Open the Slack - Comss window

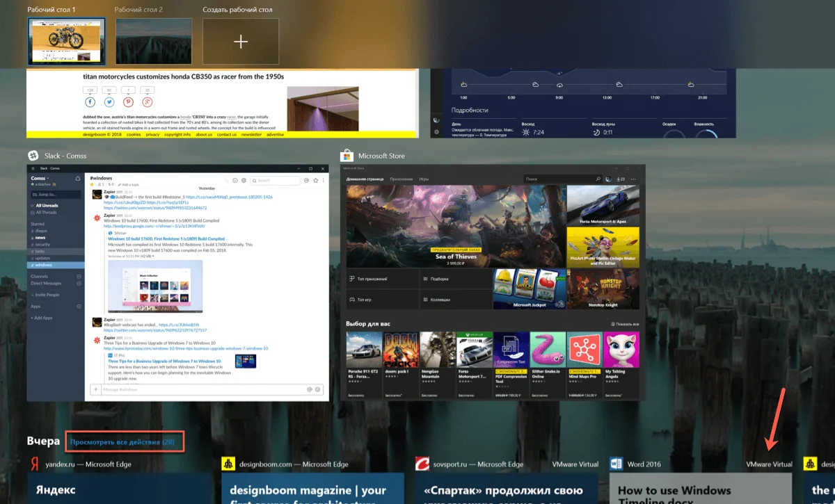click(x=177, y=282)
